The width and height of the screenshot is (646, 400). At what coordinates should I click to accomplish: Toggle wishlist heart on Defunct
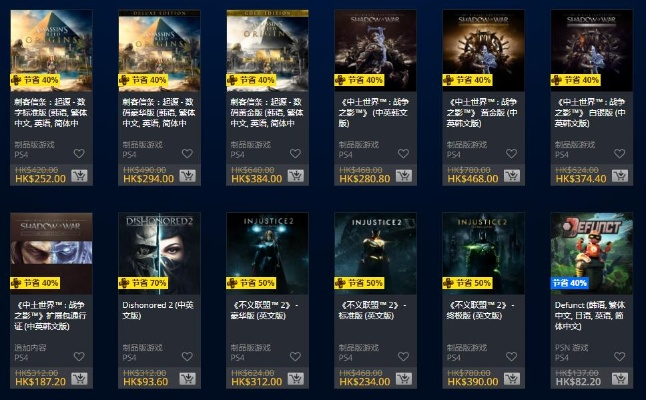pyautogui.click(x=620, y=357)
